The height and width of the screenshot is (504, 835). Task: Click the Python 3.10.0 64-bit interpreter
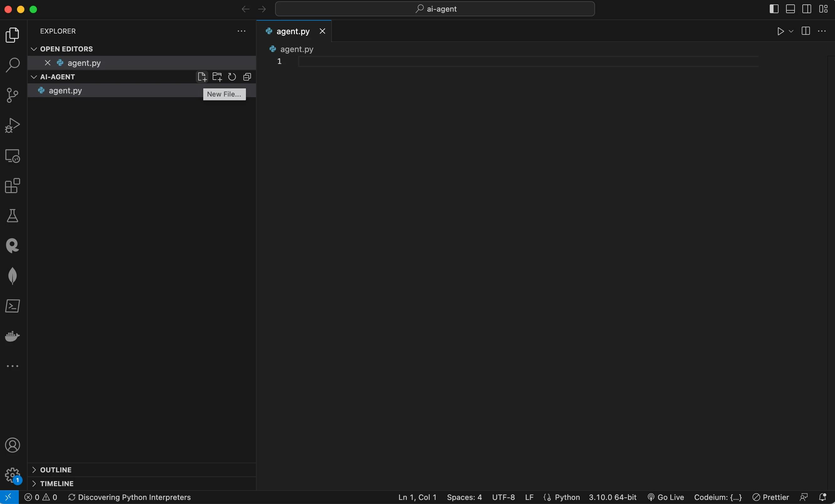612,497
